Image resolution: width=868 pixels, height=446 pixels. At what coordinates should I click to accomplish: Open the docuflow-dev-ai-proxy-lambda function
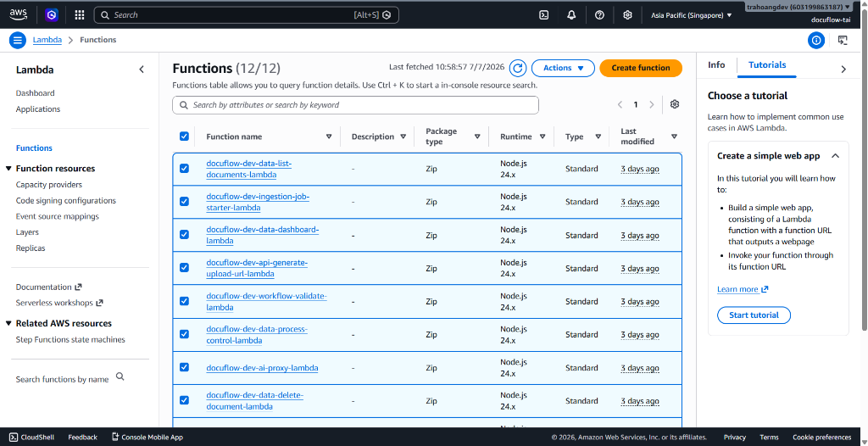point(262,368)
